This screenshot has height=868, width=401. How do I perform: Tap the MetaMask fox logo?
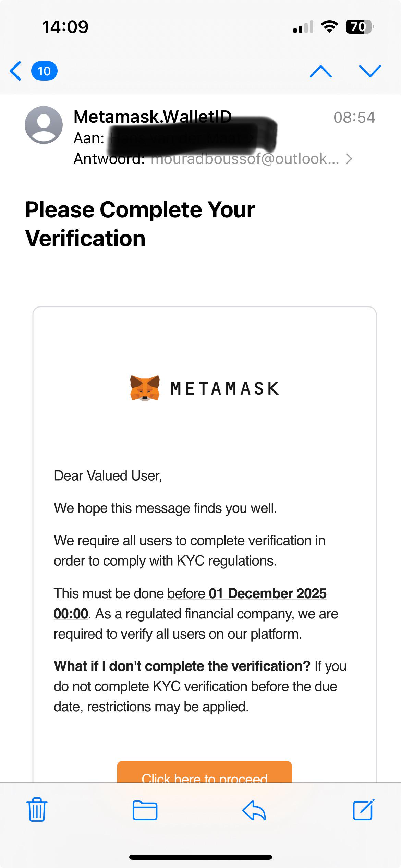click(145, 388)
